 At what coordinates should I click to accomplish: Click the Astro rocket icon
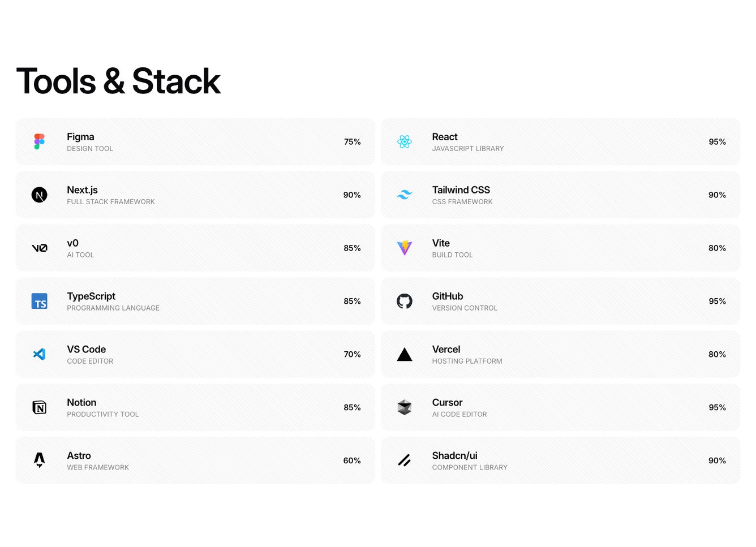(39, 460)
